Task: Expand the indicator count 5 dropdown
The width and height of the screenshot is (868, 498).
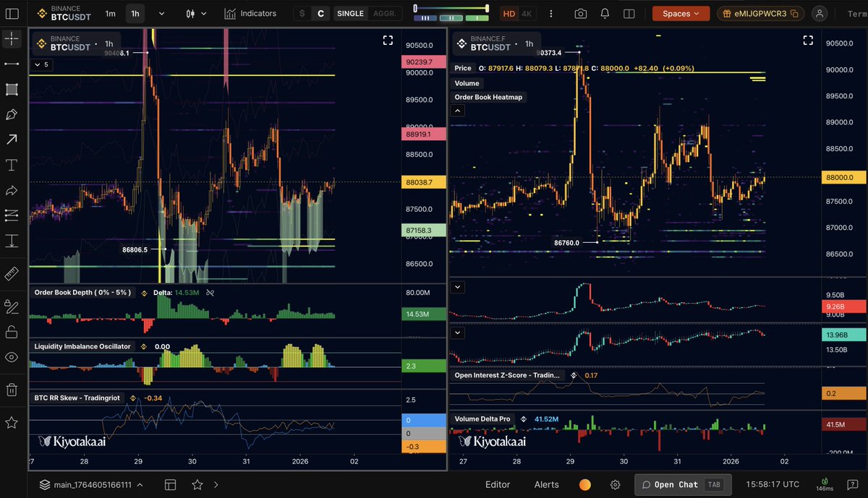Action: coord(41,64)
